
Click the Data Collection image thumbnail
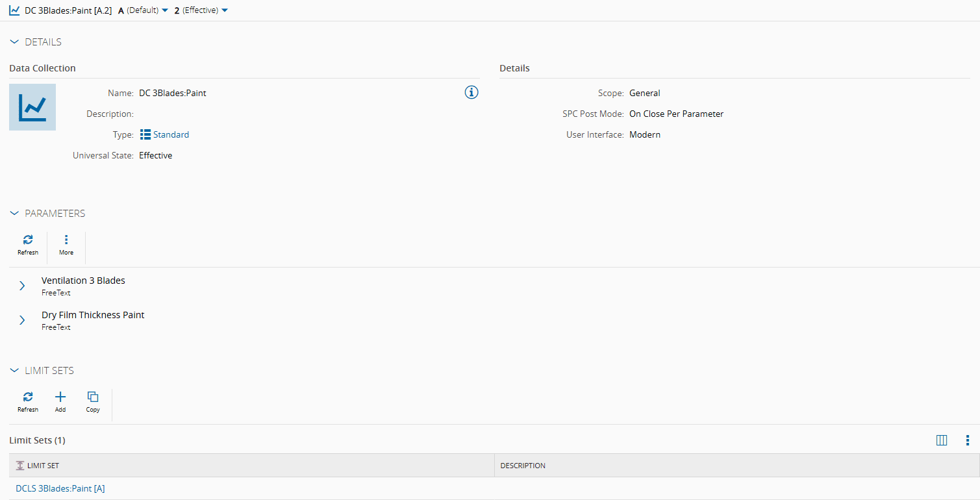click(x=32, y=106)
